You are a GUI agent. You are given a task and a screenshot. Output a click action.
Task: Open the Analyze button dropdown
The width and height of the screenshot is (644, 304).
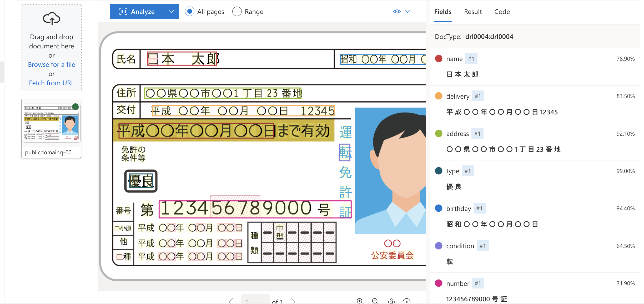(x=172, y=11)
